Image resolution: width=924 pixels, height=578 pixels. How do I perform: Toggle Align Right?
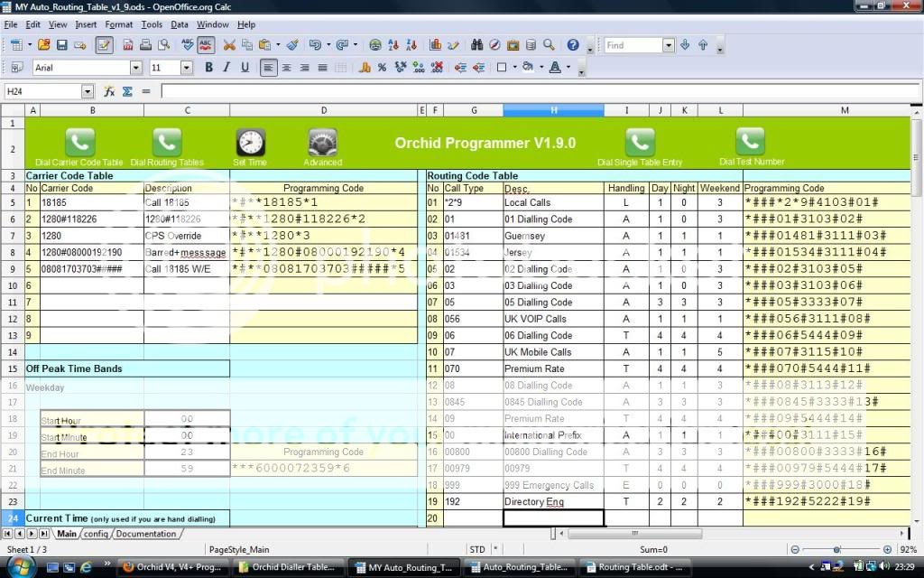tap(305, 67)
